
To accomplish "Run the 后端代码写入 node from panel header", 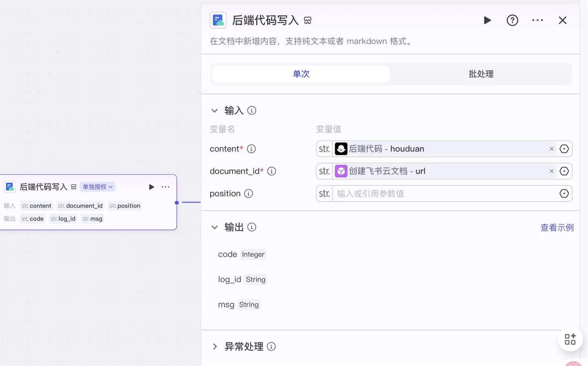I will coord(487,20).
